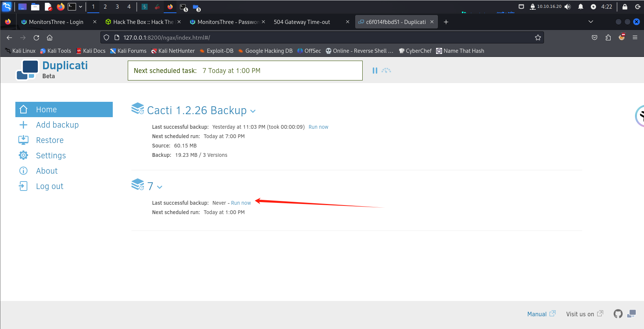Open the GitHub icon in footer
The image size is (644, 329).
point(618,314)
